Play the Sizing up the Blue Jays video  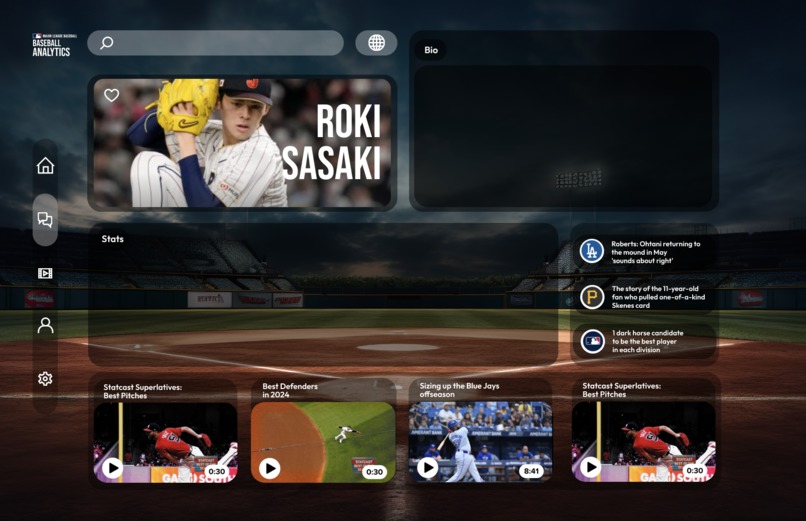[427, 468]
